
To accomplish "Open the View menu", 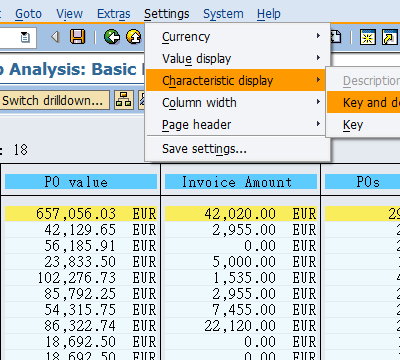I will click(x=69, y=14).
